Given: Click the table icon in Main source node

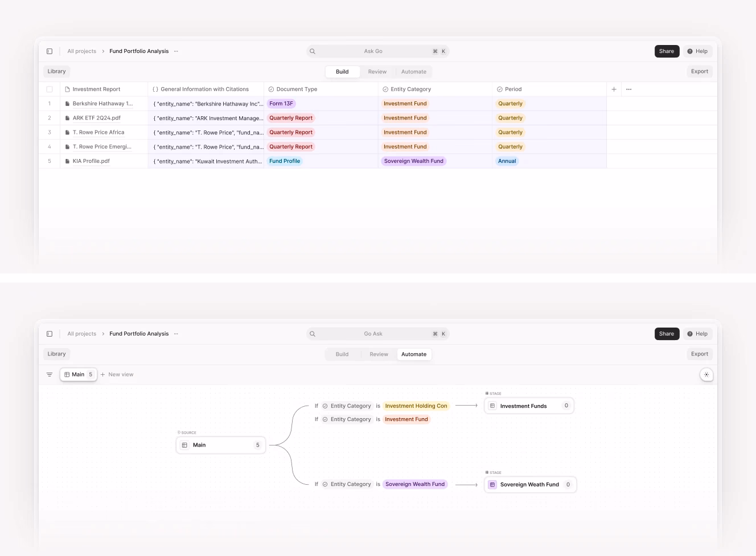Looking at the screenshot, I should 184,445.
